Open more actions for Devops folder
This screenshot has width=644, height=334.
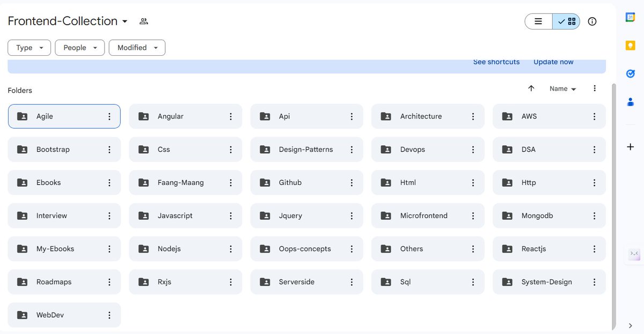(x=473, y=150)
